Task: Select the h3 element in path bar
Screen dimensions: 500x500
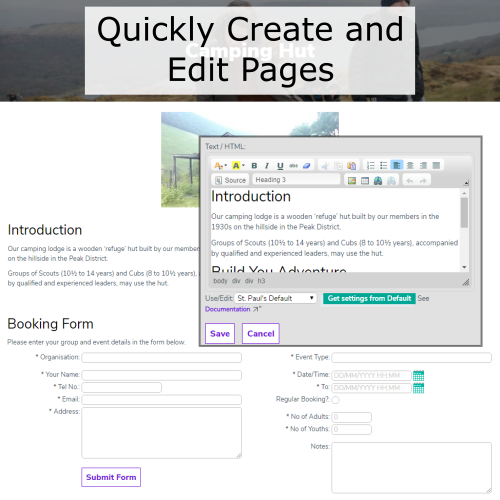Action: 261,281
